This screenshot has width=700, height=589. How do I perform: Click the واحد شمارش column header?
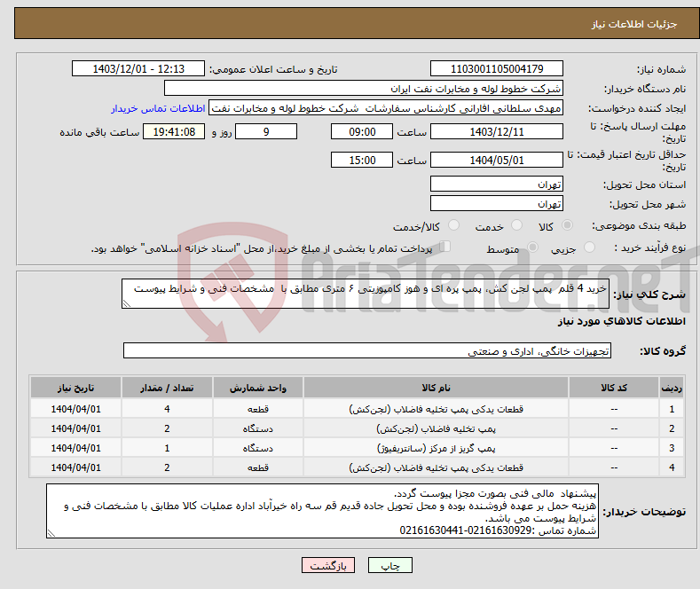point(258,388)
